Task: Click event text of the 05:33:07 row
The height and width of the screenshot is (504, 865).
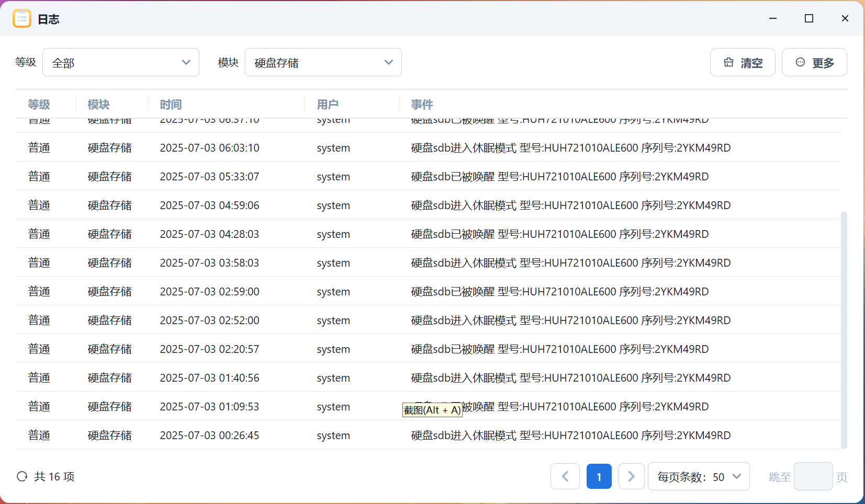Action: (560, 177)
